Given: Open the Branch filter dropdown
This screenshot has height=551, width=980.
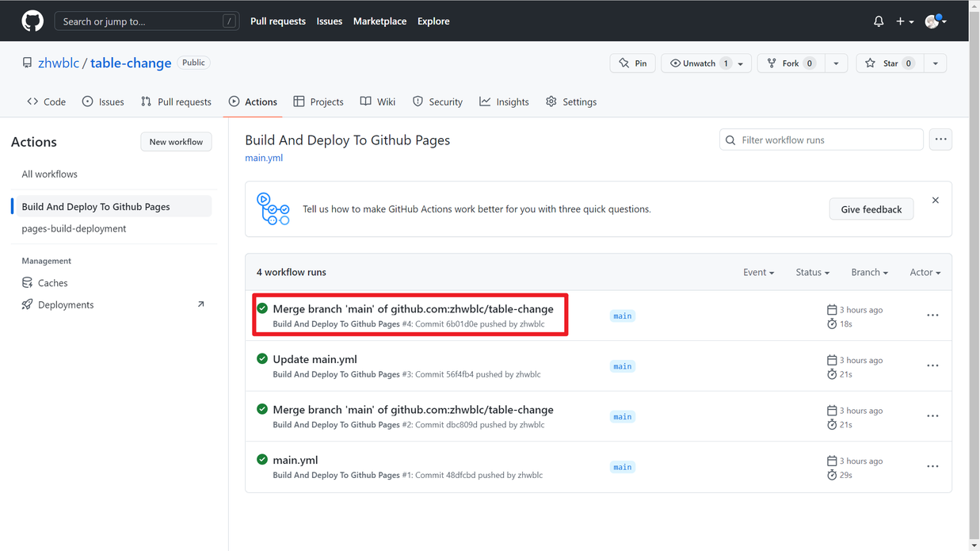Looking at the screenshot, I should pyautogui.click(x=870, y=272).
